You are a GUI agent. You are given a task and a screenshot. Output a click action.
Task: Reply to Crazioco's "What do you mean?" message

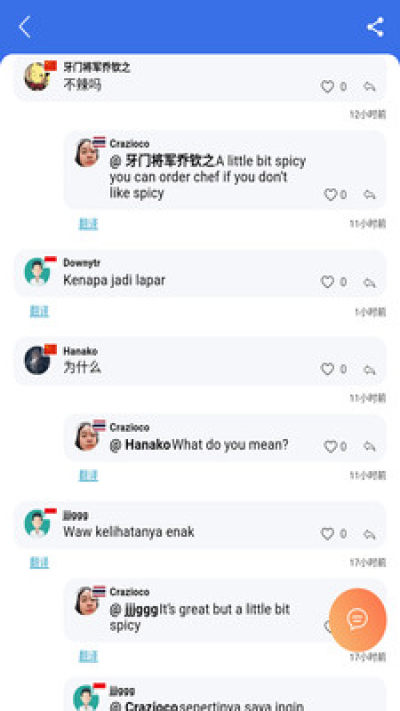pos(370,447)
